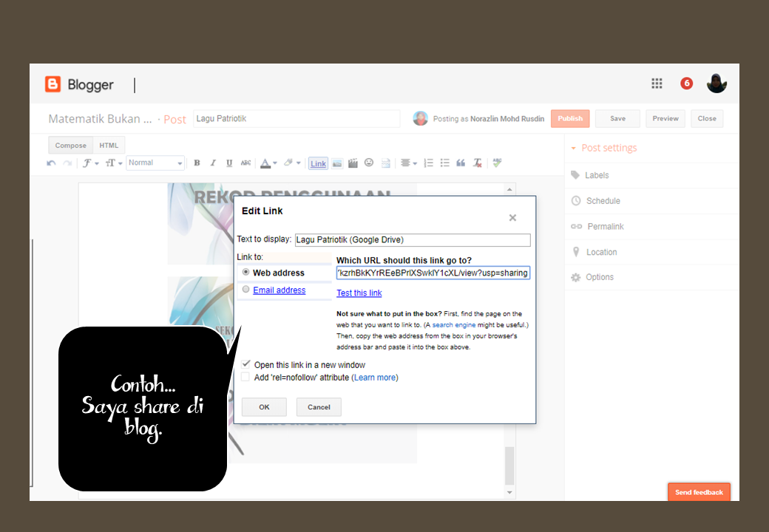The image size is (769, 532).
Task: Click OK in the Edit Link dialog
Action: pos(264,407)
